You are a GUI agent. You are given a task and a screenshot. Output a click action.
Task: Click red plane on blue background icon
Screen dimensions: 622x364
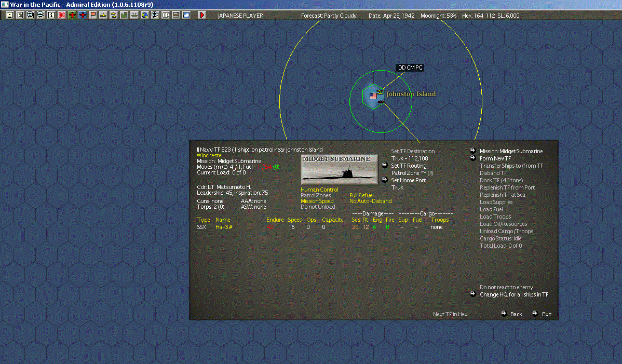[x=83, y=15]
